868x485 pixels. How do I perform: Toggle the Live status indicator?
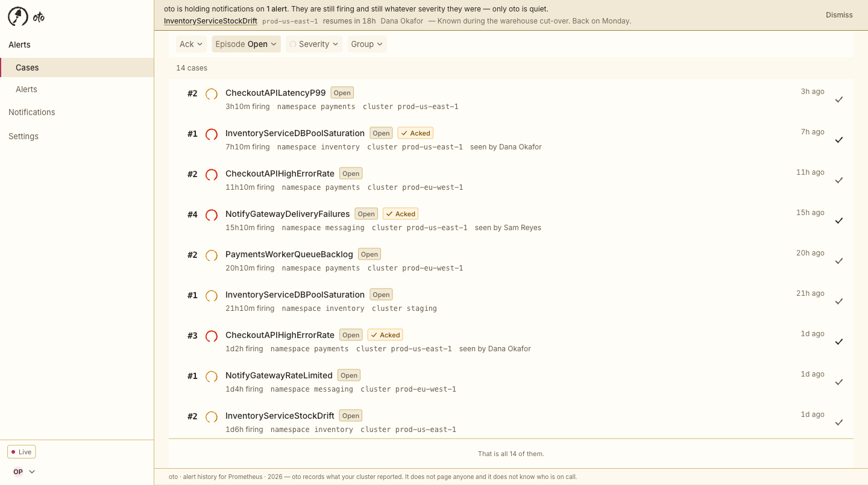(22, 452)
